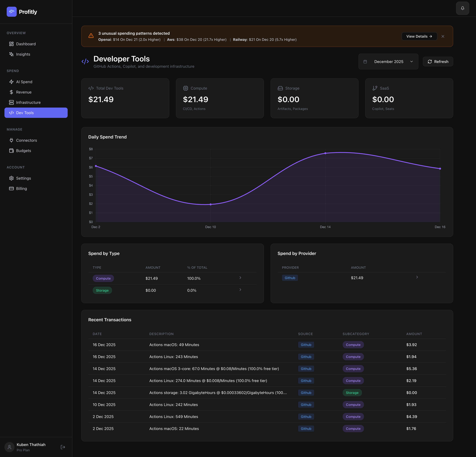Click the Developer Tools code icon
This screenshot has height=457, width=476.
point(85,61)
